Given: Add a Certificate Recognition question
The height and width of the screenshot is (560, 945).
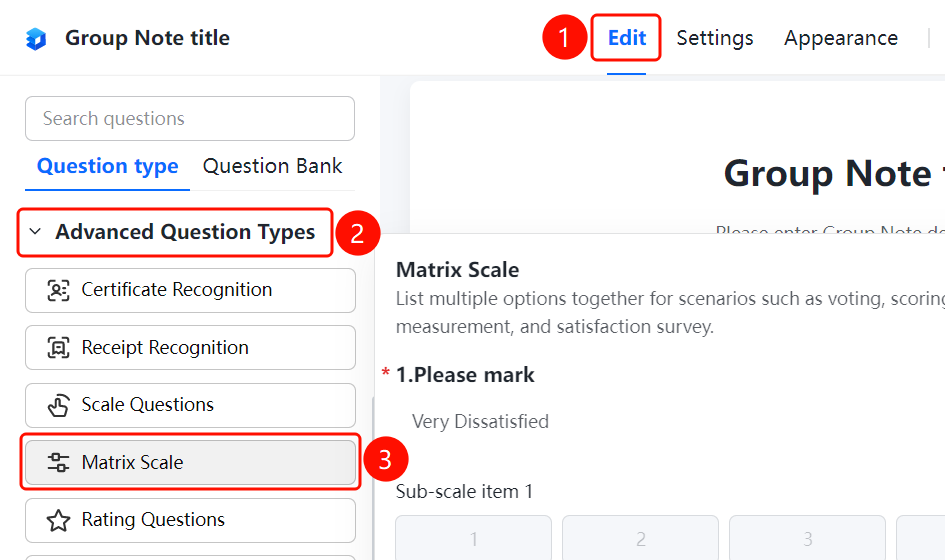Looking at the screenshot, I should [x=190, y=291].
